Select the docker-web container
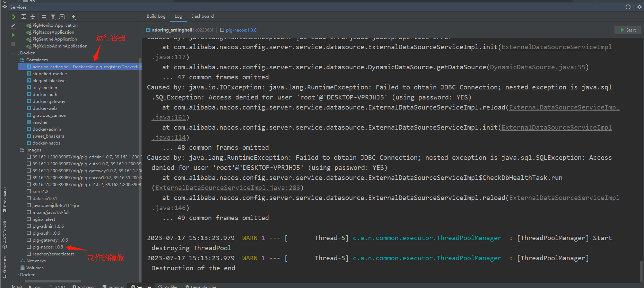Image resolution: width=644 pixels, height=288 pixels. point(44,108)
